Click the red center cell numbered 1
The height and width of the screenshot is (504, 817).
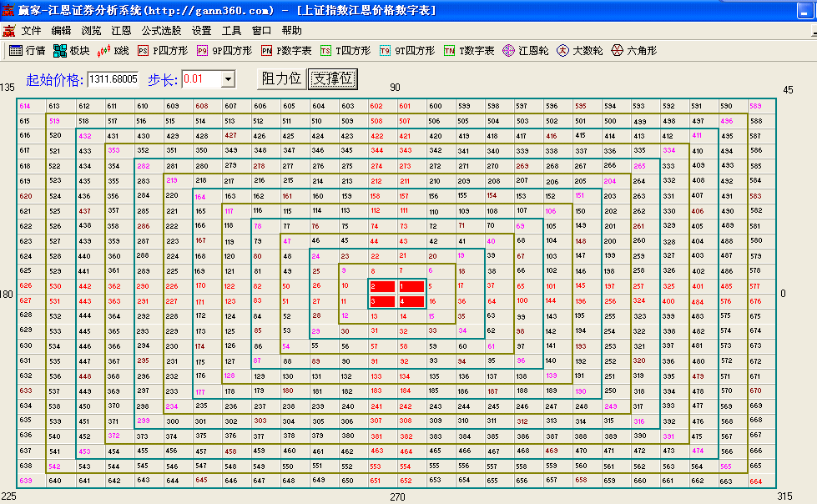coord(411,286)
